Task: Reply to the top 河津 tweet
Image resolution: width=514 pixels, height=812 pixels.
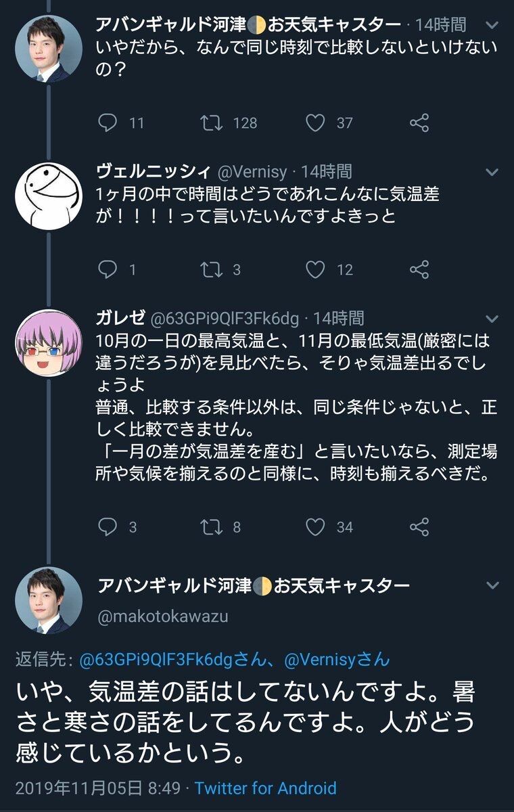Action: [109, 122]
